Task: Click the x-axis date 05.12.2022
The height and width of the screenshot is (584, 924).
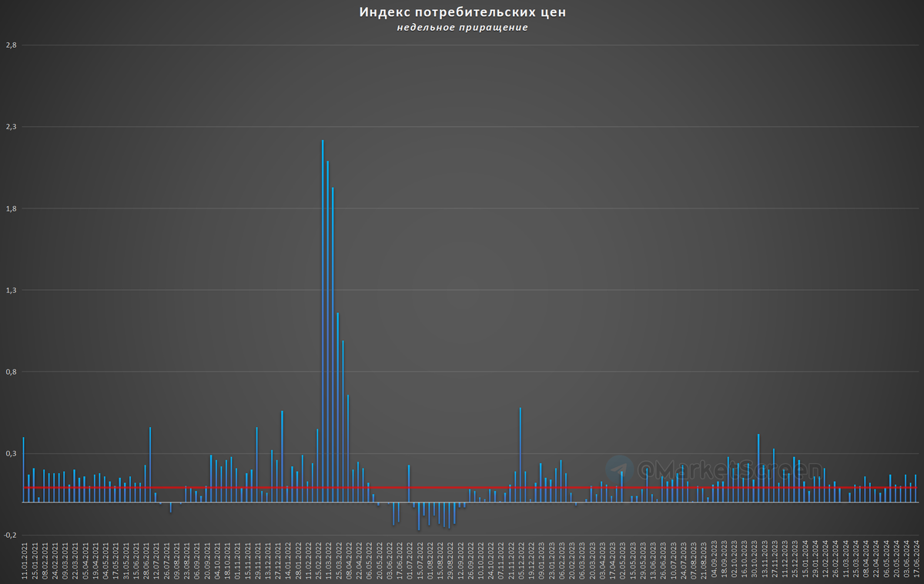Action: click(x=521, y=559)
